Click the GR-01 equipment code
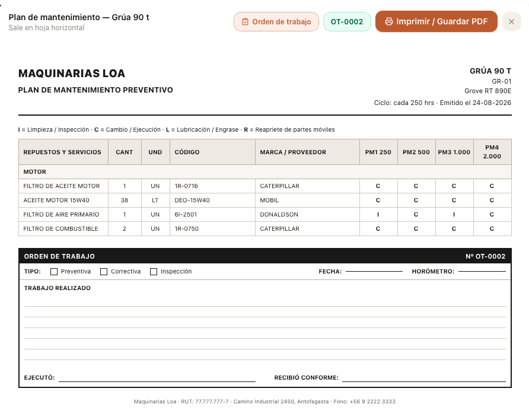Viewport: 529px width, 420px height. coord(501,81)
